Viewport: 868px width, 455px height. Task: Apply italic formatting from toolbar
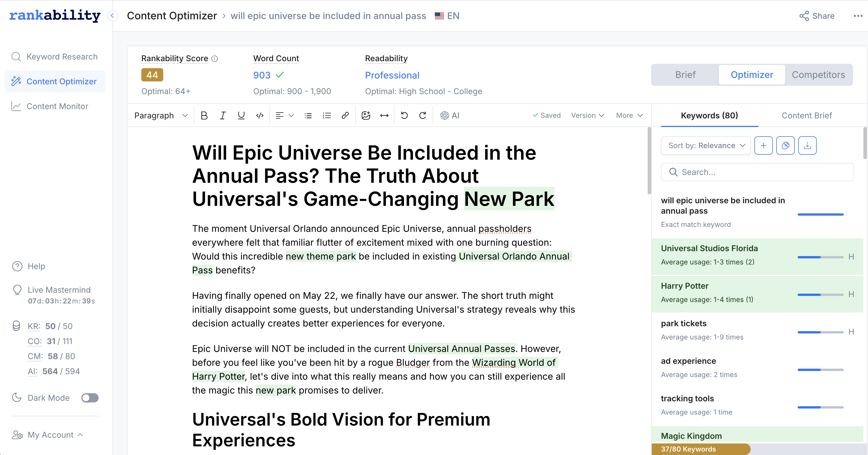tap(222, 115)
